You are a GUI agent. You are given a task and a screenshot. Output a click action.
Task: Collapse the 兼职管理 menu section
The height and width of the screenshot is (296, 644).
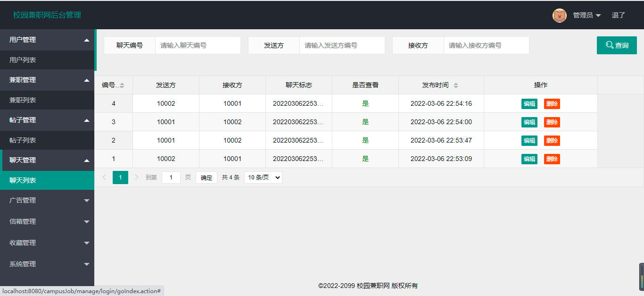click(x=47, y=80)
